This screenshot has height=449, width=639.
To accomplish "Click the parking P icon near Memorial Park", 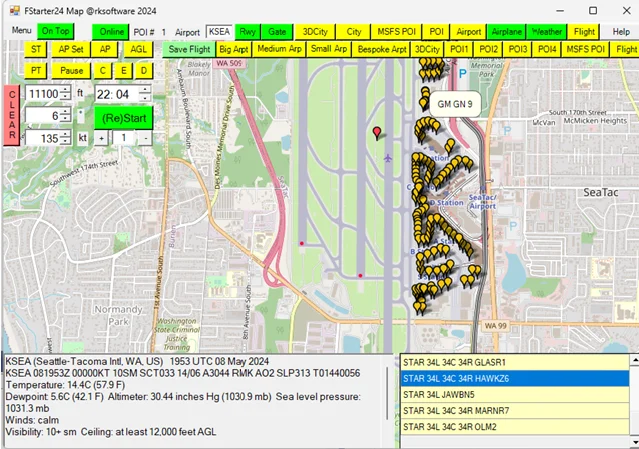I will coord(462,74).
